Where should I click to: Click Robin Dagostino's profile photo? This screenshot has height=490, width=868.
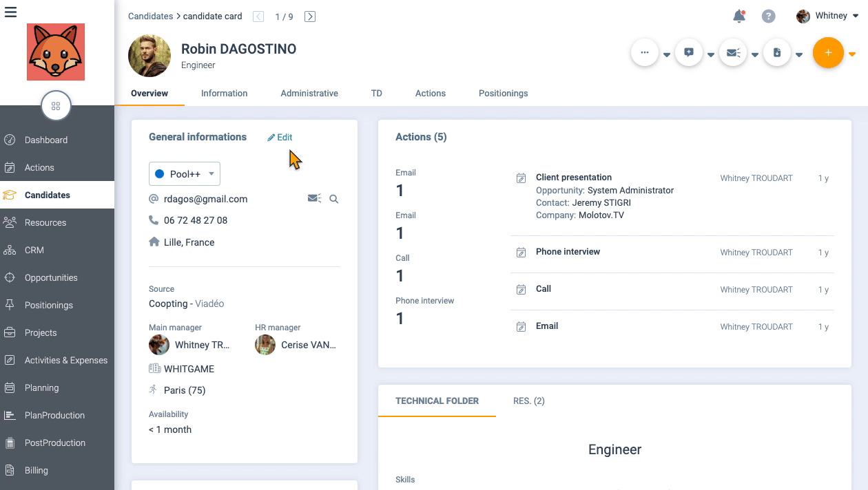(x=149, y=56)
